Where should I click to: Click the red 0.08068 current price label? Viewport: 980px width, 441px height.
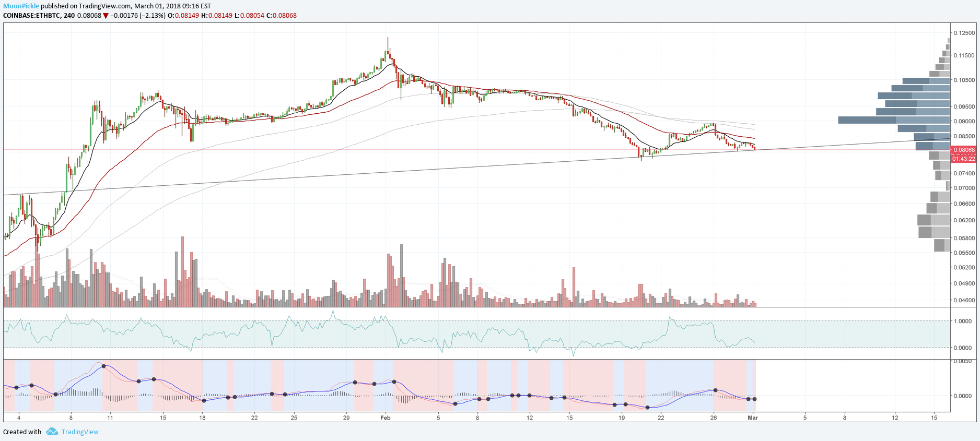964,150
